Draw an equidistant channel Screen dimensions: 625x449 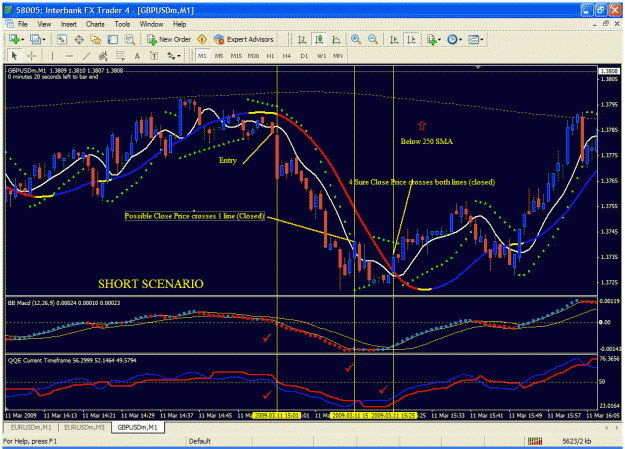point(103,56)
